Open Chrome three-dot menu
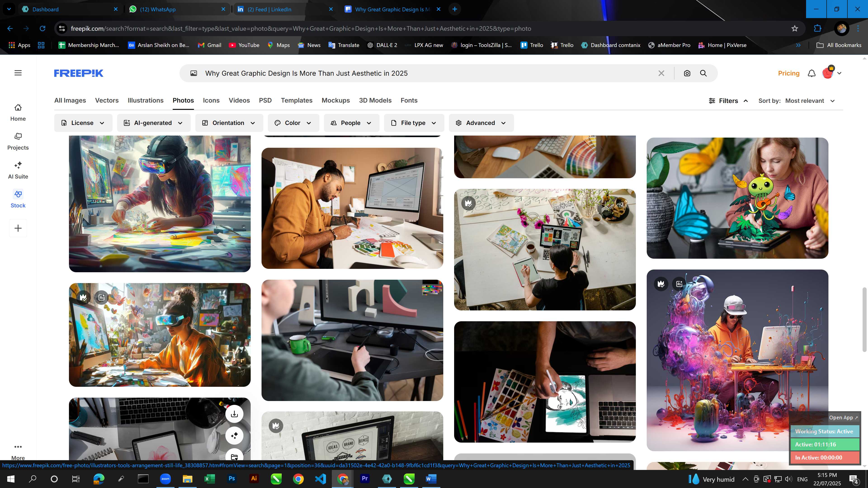The height and width of the screenshot is (488, 868). [858, 29]
